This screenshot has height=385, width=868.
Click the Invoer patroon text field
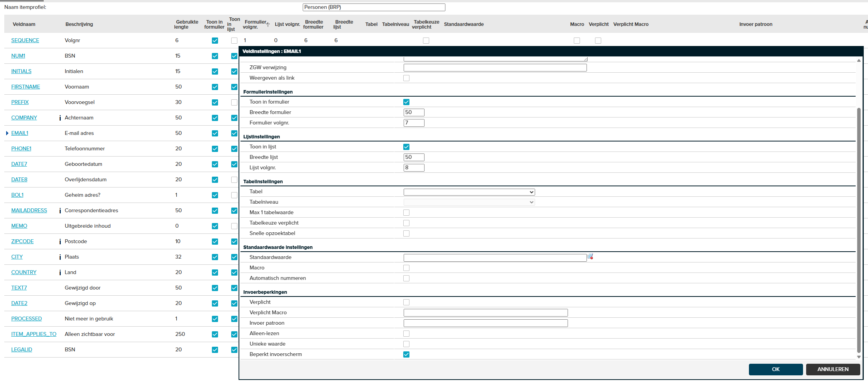pyautogui.click(x=485, y=323)
